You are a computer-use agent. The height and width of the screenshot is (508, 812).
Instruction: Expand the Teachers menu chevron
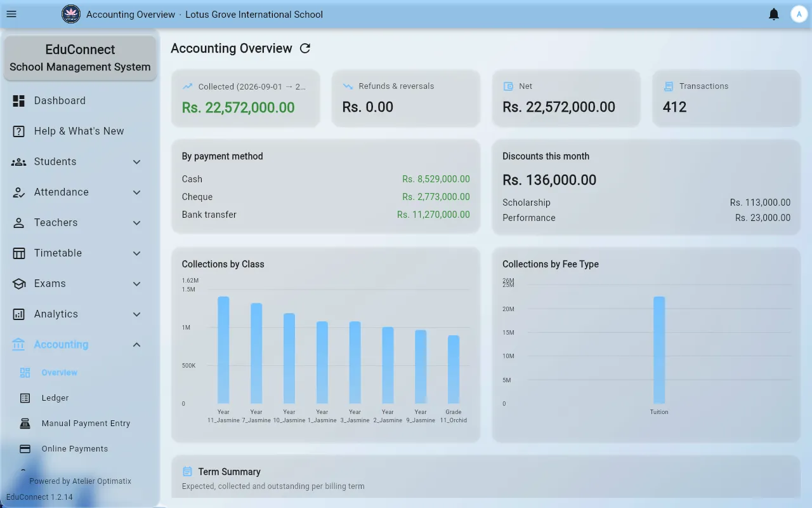136,222
